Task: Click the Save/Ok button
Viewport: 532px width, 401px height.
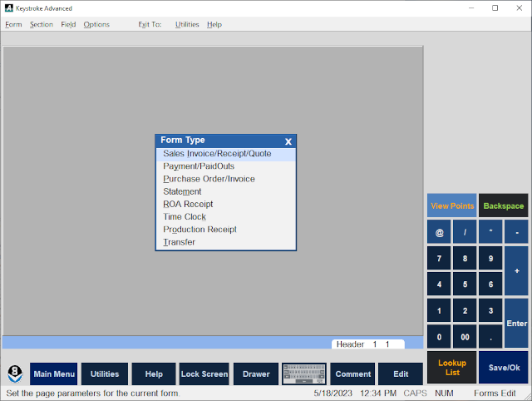Action: pos(504,367)
